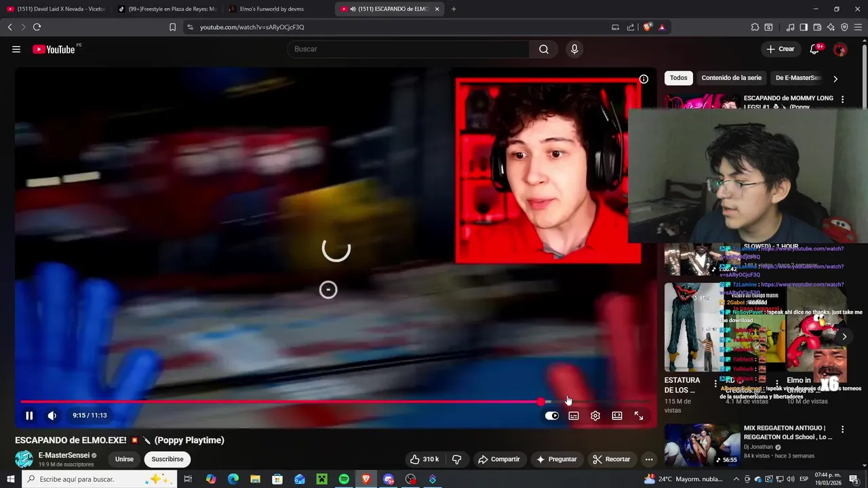The image size is (868, 488).
Task: Open Brave VPN shield icon
Action: click(x=844, y=27)
